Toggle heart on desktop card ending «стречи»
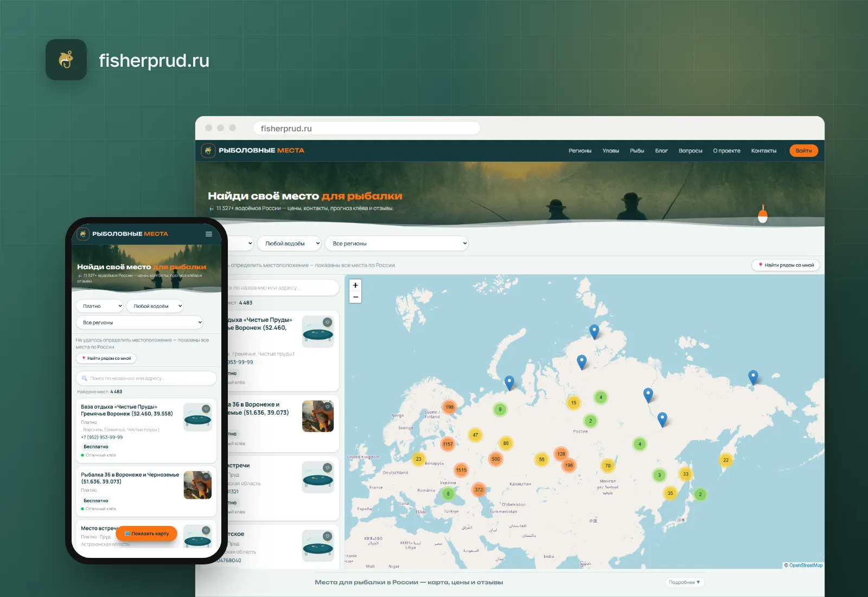 [x=327, y=467]
